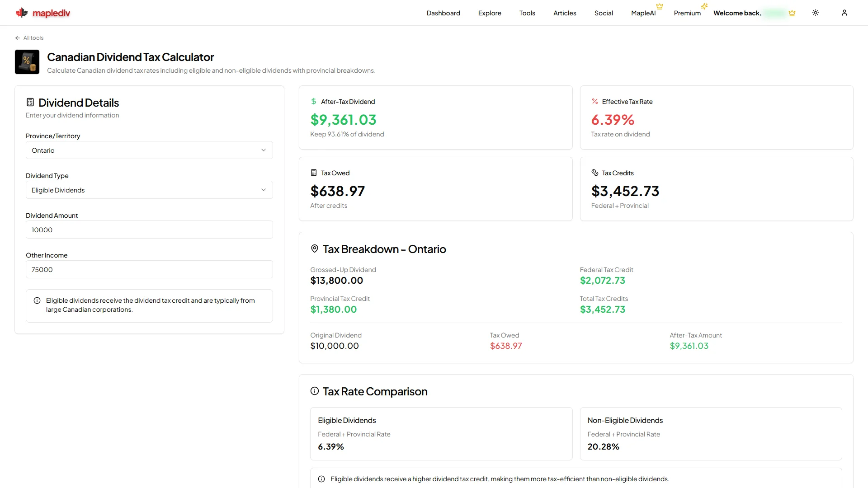Open the Dividend Type dropdown
868x488 pixels.
(x=149, y=190)
